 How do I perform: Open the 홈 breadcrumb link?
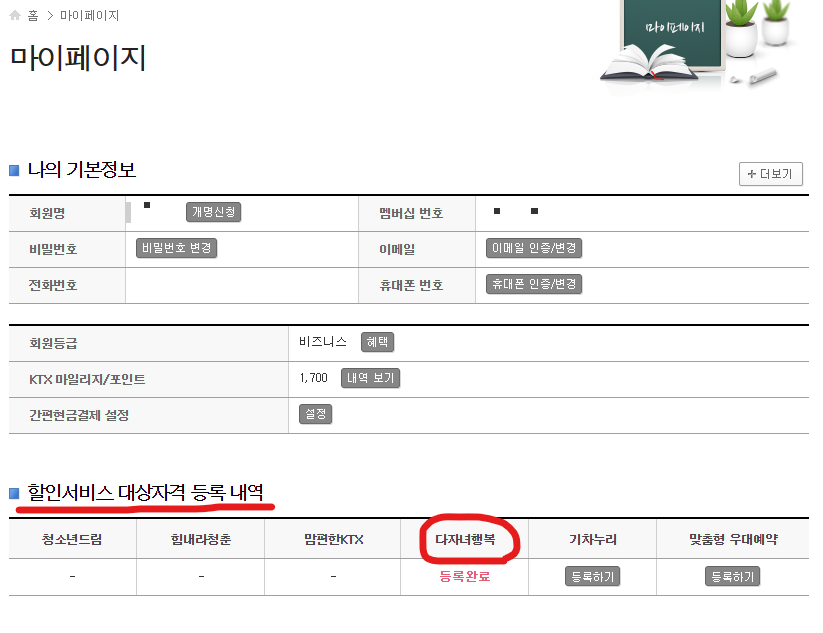[33, 16]
